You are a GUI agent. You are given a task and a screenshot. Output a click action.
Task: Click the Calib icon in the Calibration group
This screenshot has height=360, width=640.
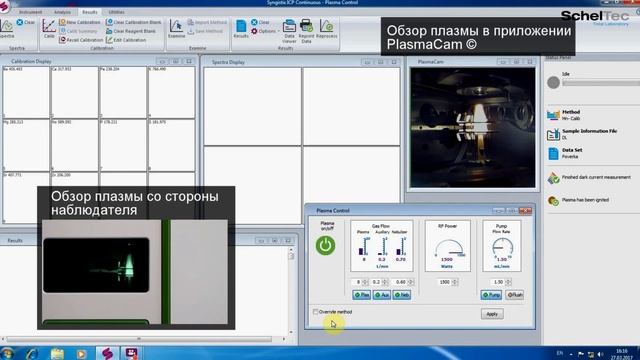pos(49,28)
